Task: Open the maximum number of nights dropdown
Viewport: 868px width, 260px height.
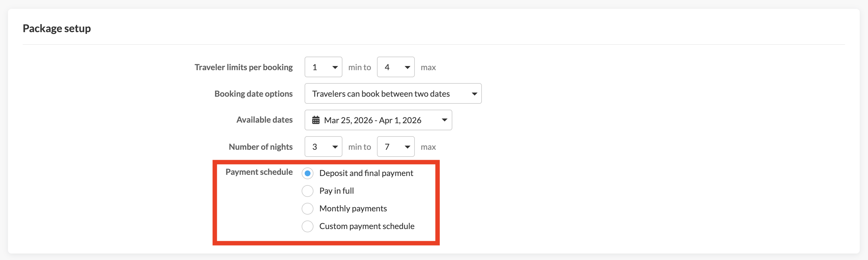Action: (395, 147)
